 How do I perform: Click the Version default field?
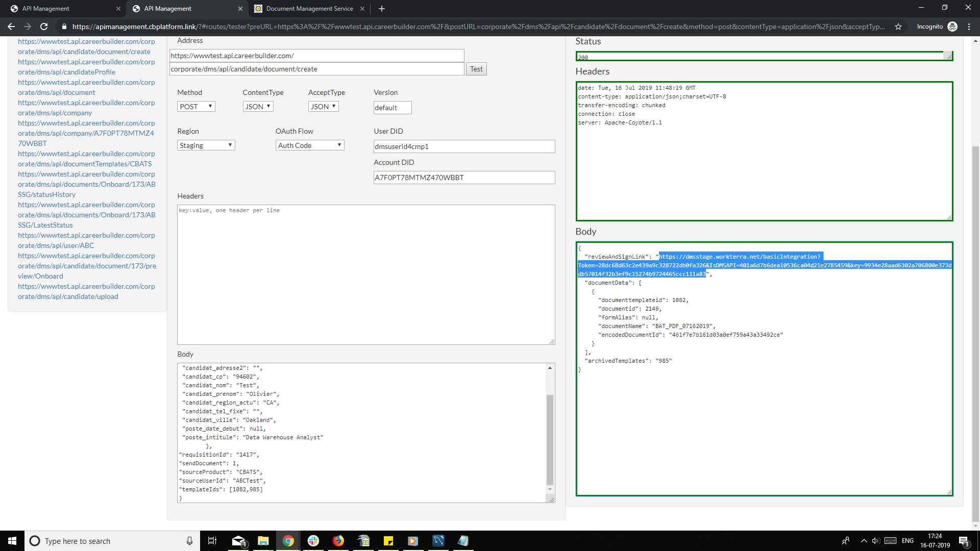coord(393,108)
